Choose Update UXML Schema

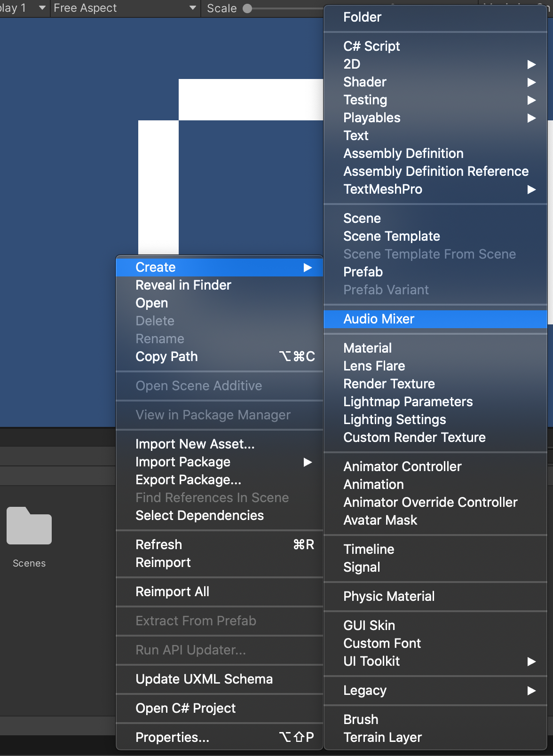click(x=219, y=679)
